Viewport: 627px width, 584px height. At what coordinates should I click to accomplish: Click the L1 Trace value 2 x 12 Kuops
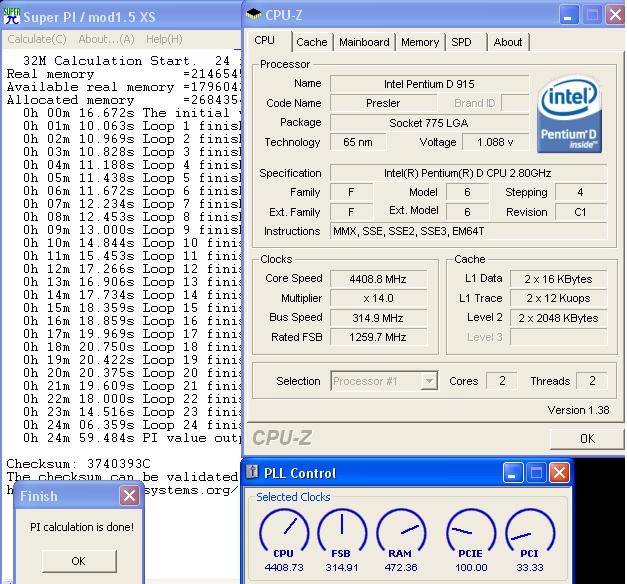coord(558,298)
